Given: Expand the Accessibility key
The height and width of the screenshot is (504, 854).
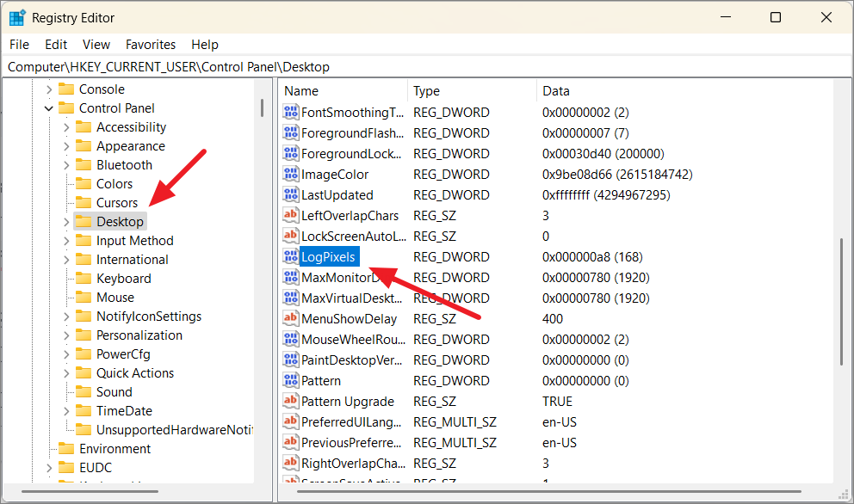Looking at the screenshot, I should click(66, 127).
